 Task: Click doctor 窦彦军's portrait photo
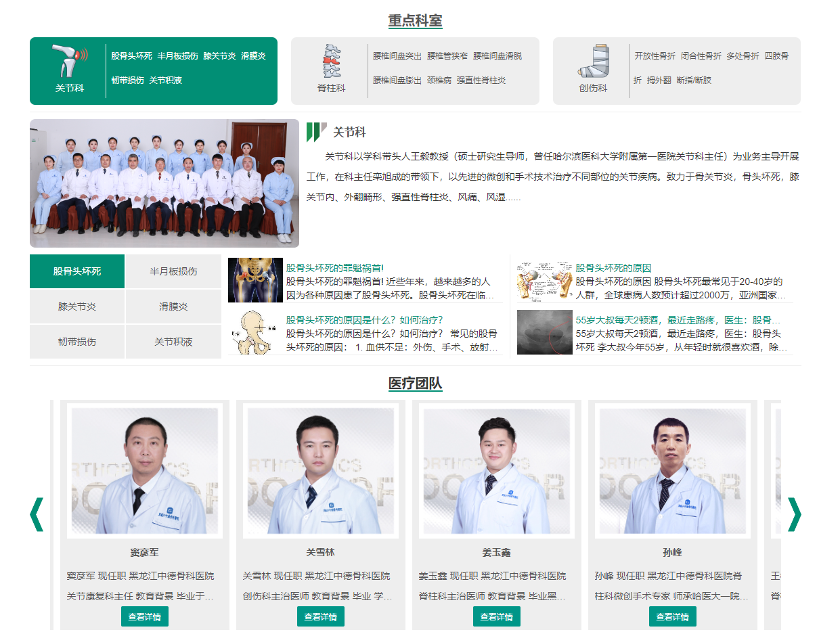pos(145,471)
